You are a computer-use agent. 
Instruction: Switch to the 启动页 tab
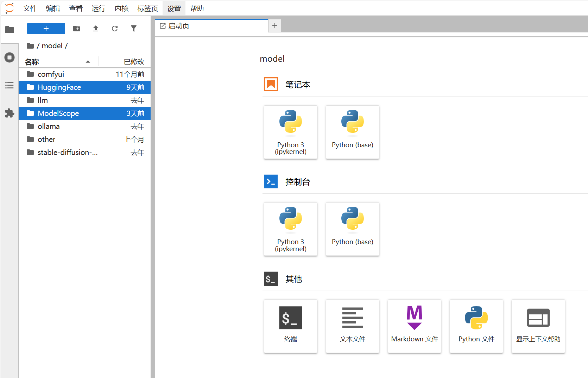pyautogui.click(x=211, y=26)
